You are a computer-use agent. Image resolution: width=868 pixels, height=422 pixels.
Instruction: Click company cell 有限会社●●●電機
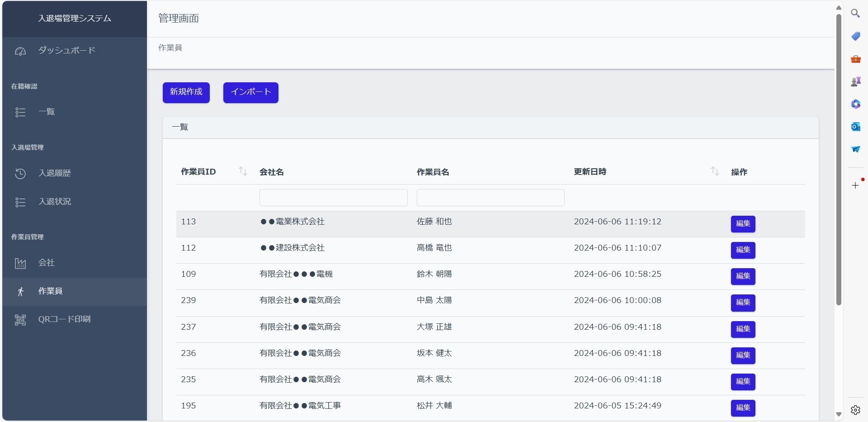(x=296, y=274)
